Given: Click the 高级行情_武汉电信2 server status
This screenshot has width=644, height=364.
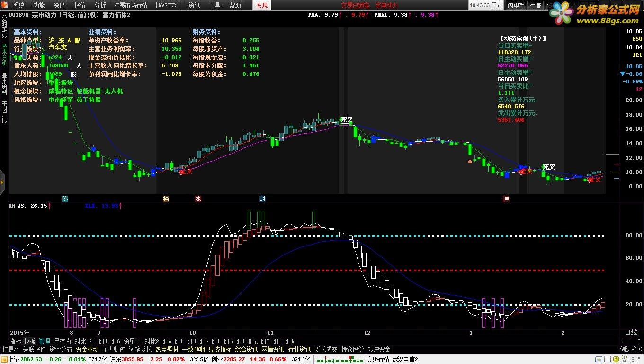Looking at the screenshot, I should (x=392, y=359).
